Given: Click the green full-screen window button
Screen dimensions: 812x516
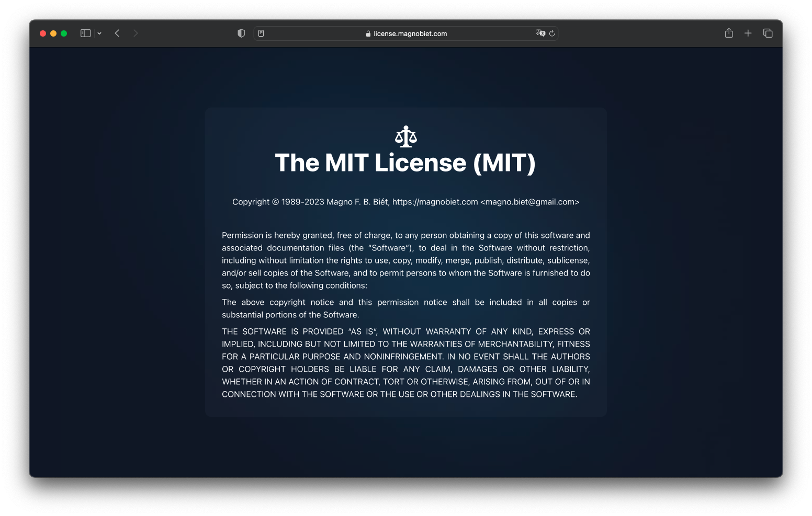Looking at the screenshot, I should tap(64, 33).
